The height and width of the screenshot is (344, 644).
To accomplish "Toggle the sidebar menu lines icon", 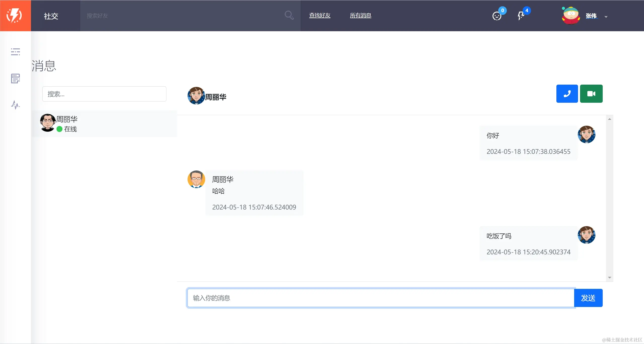I will click(x=15, y=52).
